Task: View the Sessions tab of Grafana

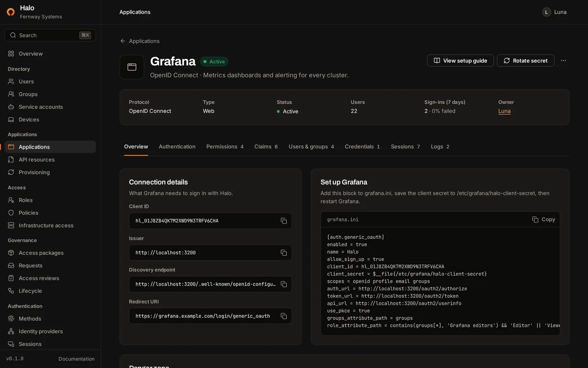Action: (405, 146)
